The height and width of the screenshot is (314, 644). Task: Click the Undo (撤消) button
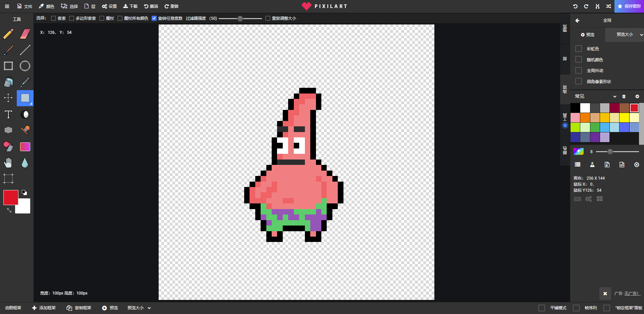click(x=151, y=6)
